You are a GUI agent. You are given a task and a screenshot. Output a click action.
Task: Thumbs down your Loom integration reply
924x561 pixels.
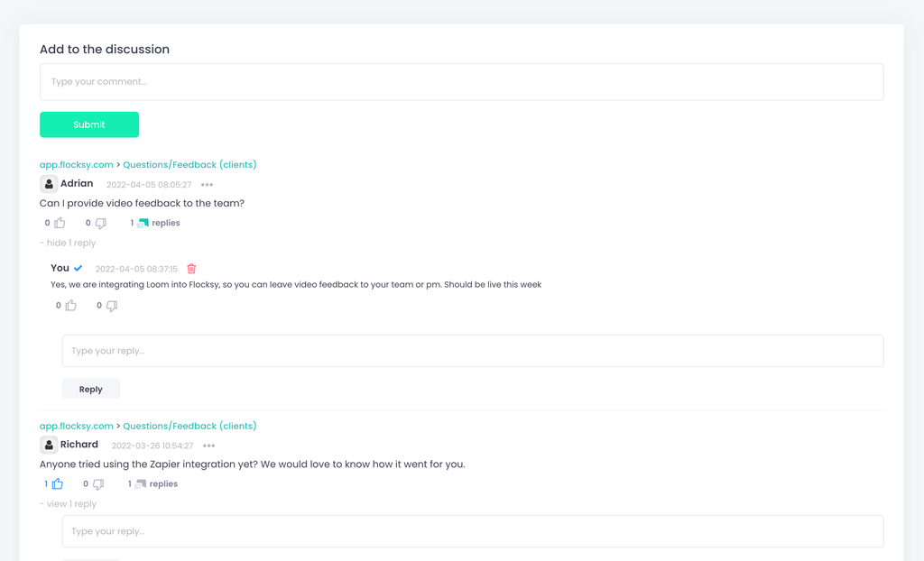[111, 306]
